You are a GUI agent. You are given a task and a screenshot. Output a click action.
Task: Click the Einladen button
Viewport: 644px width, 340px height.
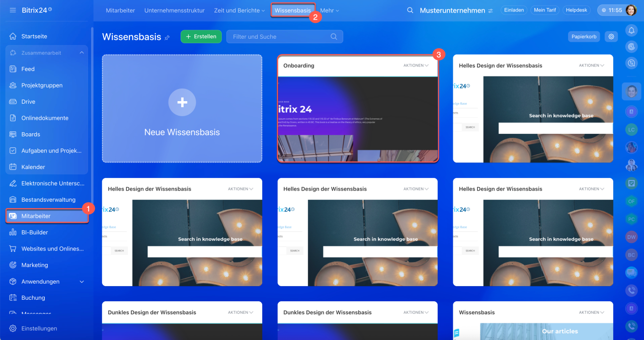coord(514,10)
